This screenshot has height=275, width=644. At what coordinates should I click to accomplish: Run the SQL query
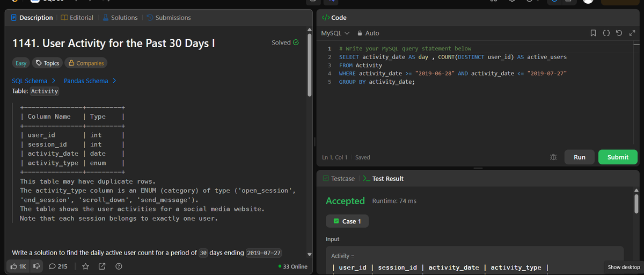point(580,157)
